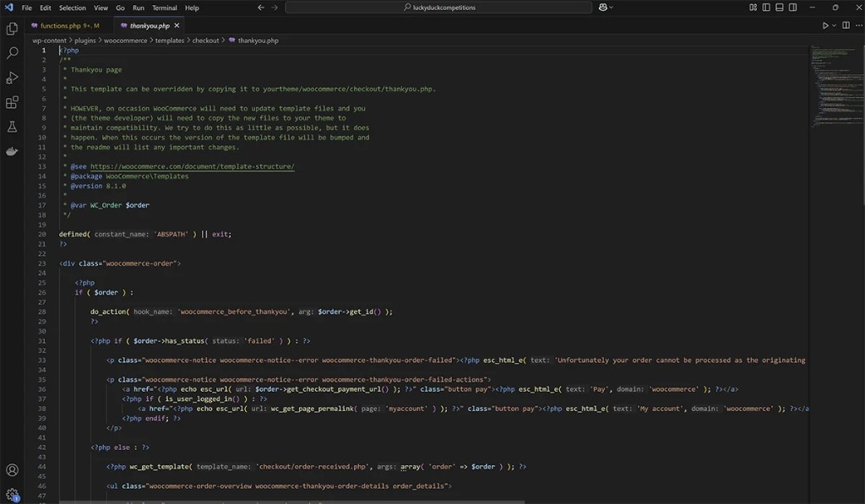Click the @package WooCommerce\Templates comment
The image size is (865, 504).
point(129,176)
